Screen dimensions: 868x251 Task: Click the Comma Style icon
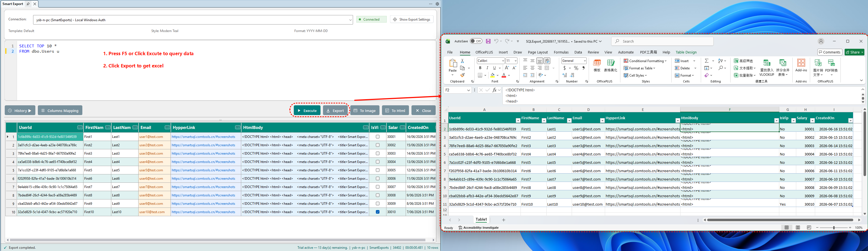point(584,68)
